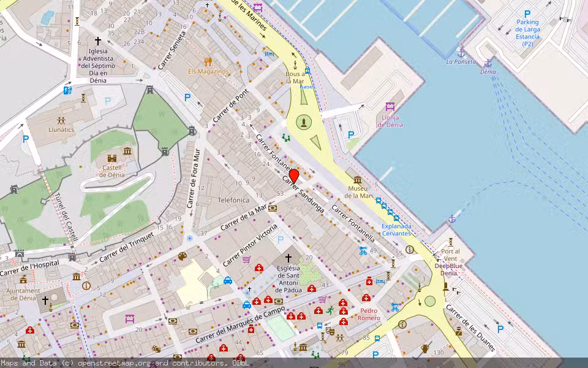Click the Explanada Cervantes label

click(x=396, y=229)
